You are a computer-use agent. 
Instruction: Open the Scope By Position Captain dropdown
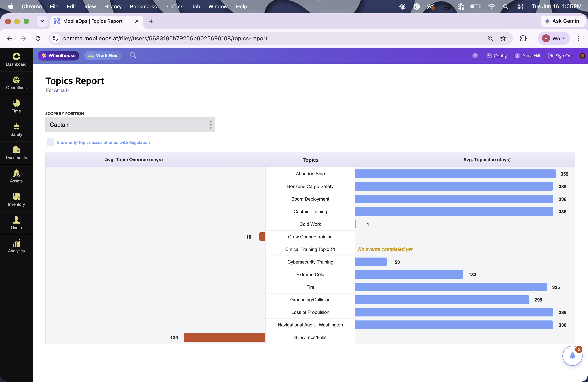click(130, 125)
